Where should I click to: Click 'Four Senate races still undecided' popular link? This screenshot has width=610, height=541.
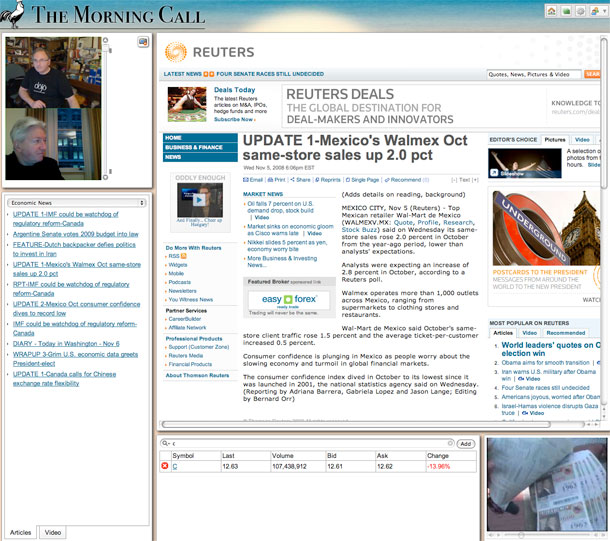545,388
